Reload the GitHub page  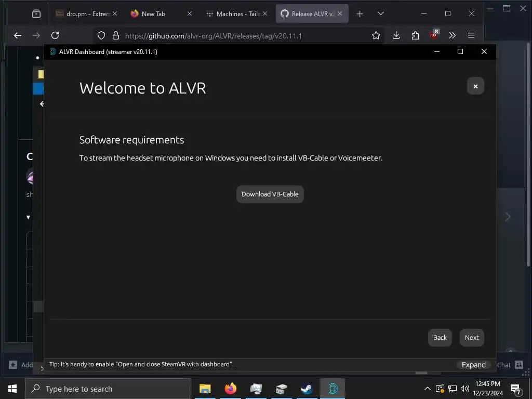[x=55, y=35]
